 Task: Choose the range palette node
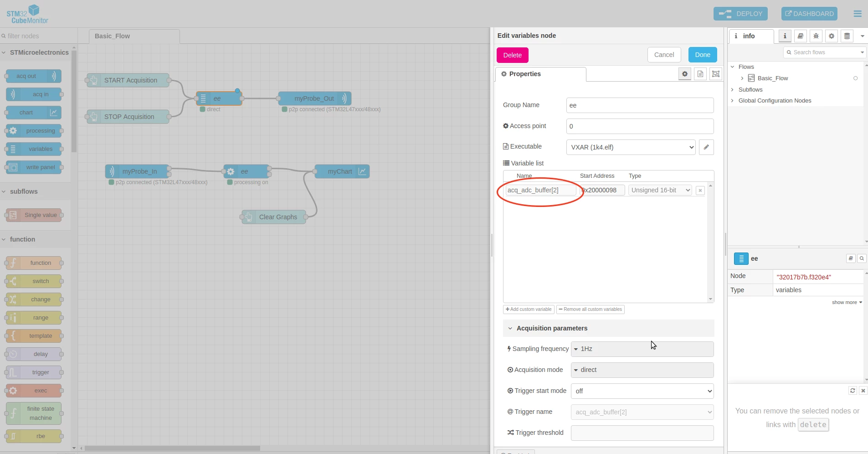pyautogui.click(x=34, y=318)
